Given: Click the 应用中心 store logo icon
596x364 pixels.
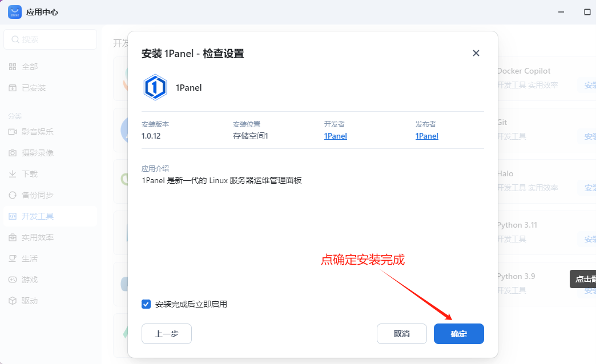Looking at the screenshot, I should 15,12.
